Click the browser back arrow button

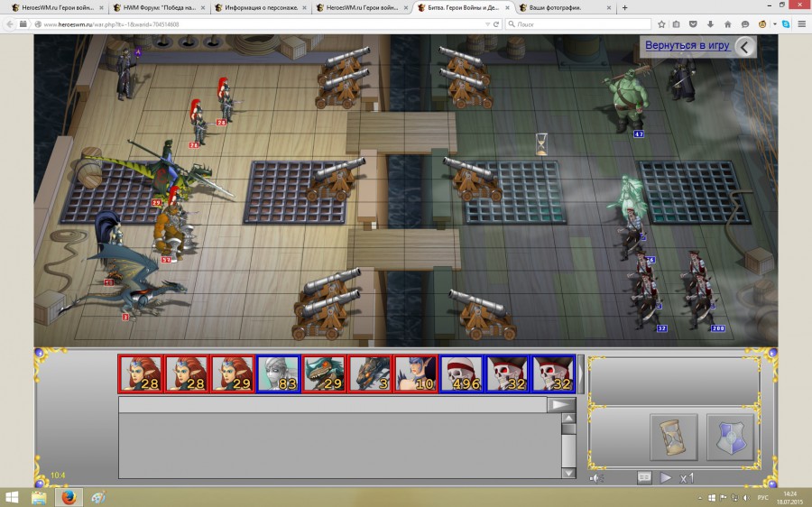click(10, 24)
